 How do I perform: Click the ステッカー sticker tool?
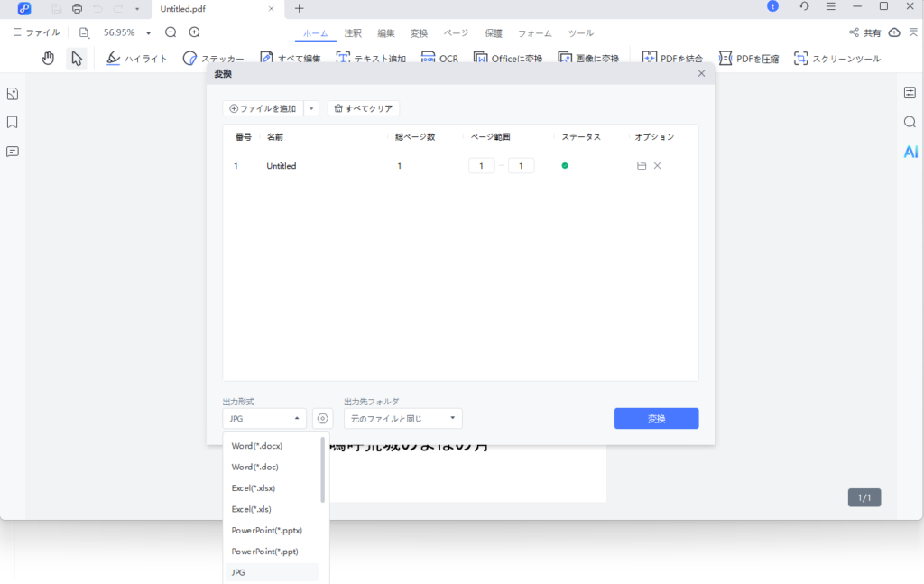click(x=214, y=57)
